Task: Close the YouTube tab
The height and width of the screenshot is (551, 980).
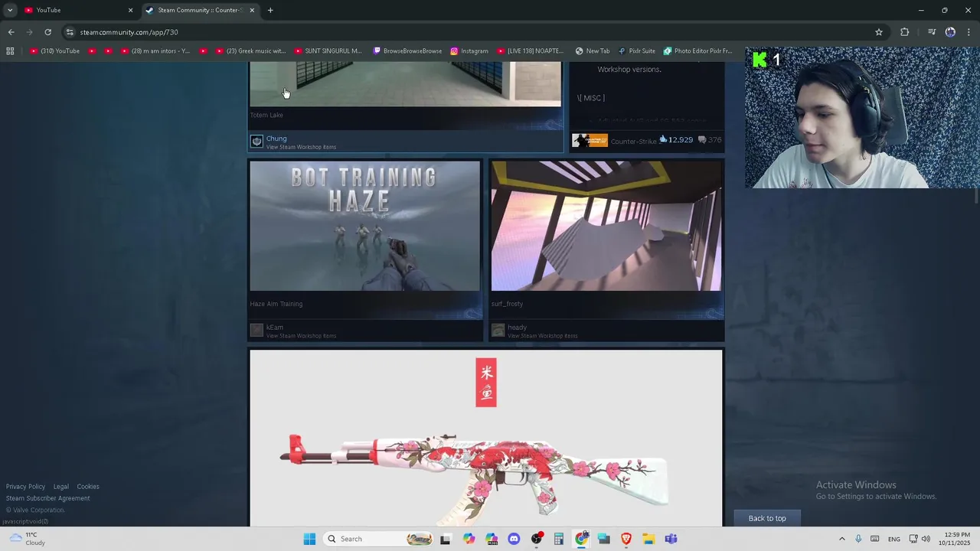Action: pyautogui.click(x=130, y=10)
